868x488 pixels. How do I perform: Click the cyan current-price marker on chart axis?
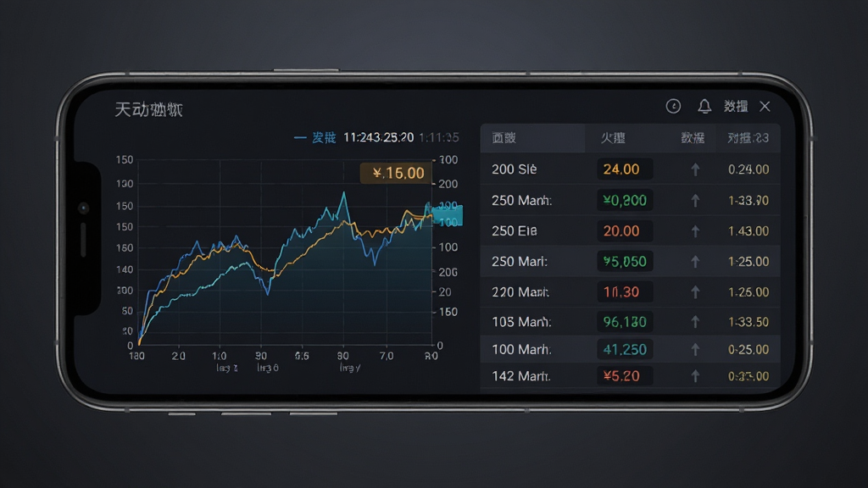coord(448,214)
